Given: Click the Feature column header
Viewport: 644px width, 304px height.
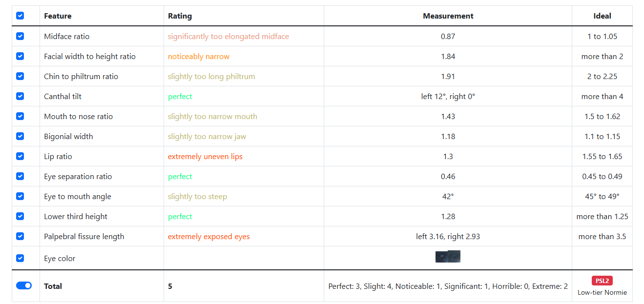Looking at the screenshot, I should [58, 16].
